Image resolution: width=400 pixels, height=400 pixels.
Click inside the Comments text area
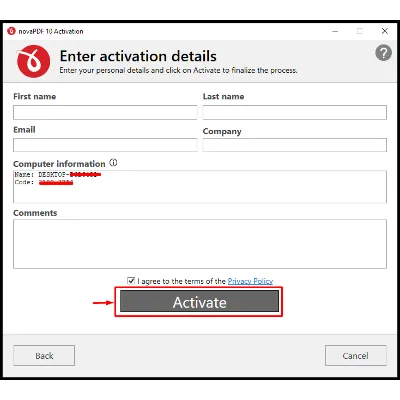click(200, 244)
